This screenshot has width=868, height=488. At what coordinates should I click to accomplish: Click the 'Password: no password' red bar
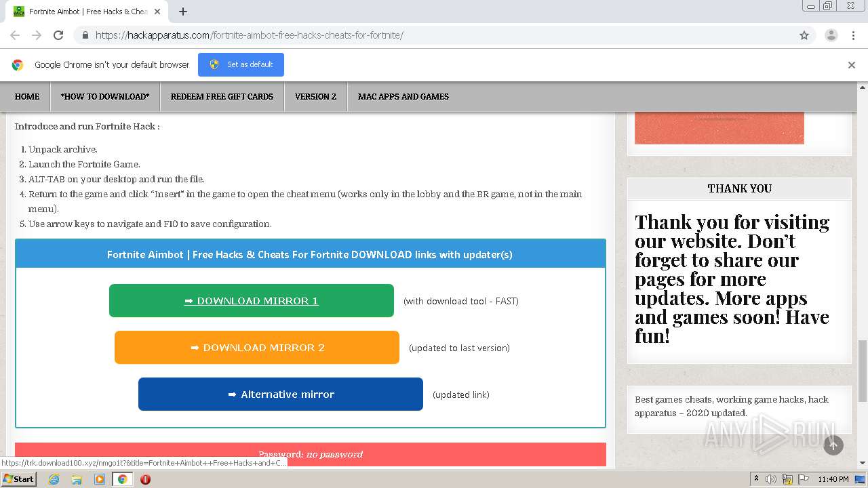[x=311, y=454]
